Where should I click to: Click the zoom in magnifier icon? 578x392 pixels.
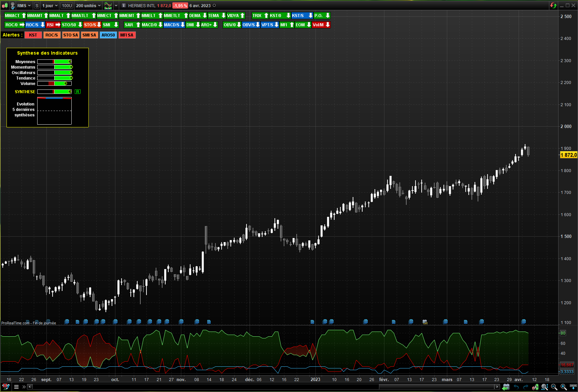tap(564, 387)
